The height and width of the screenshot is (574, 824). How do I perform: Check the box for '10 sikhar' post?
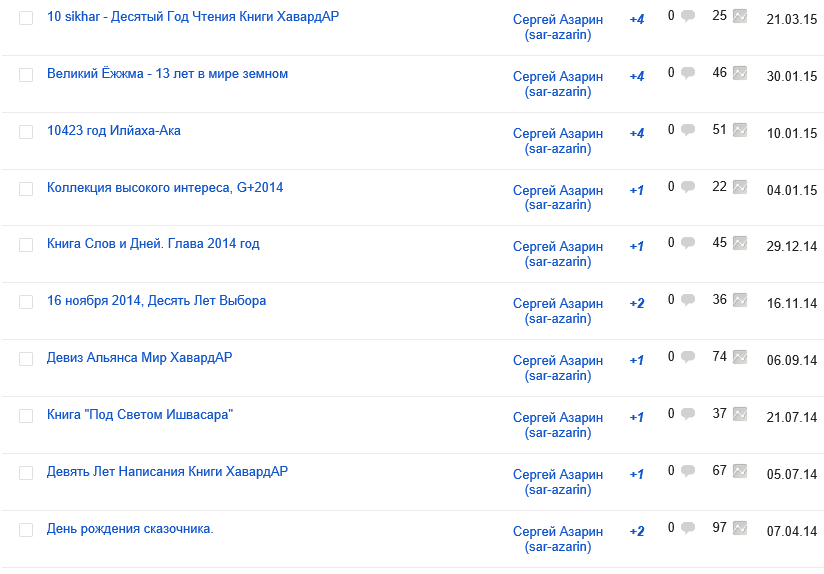click(x=26, y=18)
